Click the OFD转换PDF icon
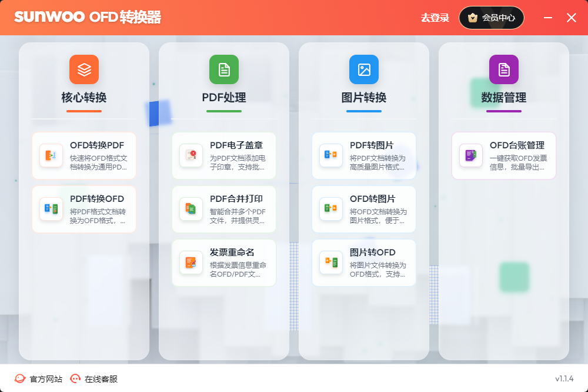 pos(51,155)
